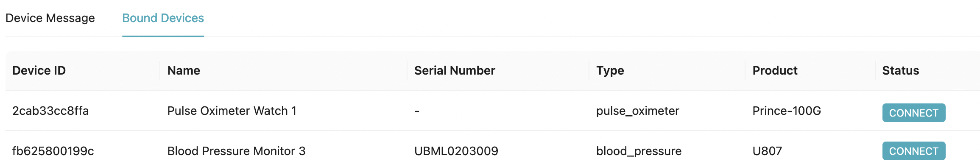Click the Status column header
The image size is (980, 167).
(900, 70)
